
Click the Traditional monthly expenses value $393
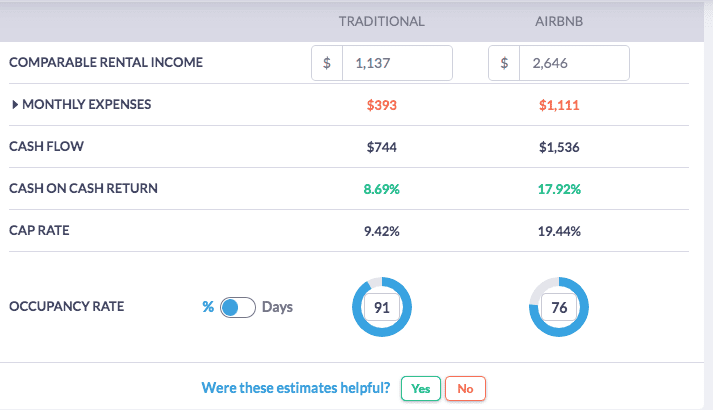pyautogui.click(x=382, y=105)
